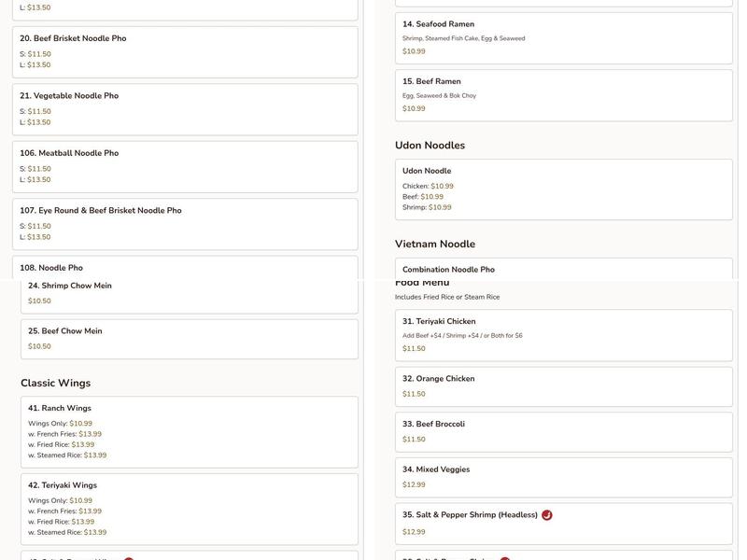
Task: Select the Teriyaki Chicken menu item
Action: click(564, 335)
